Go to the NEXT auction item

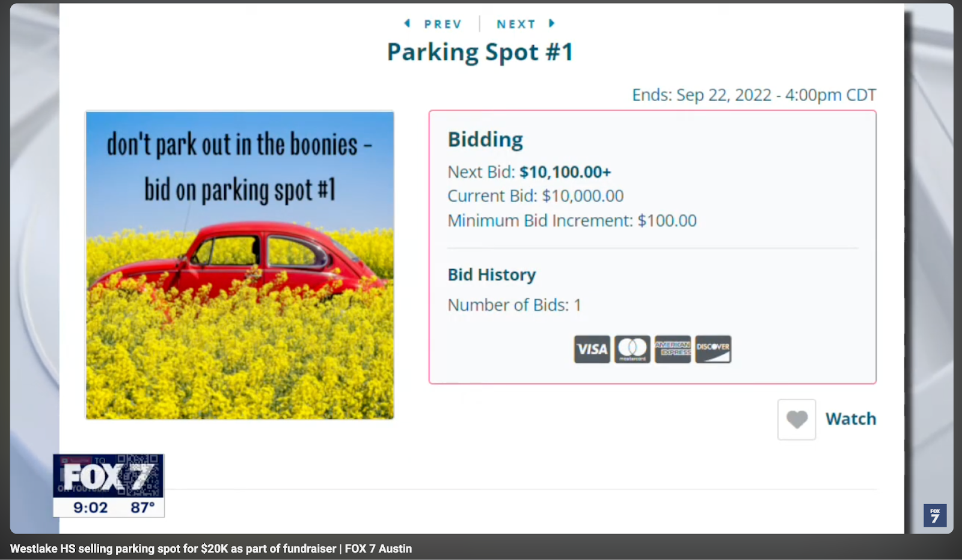516,24
